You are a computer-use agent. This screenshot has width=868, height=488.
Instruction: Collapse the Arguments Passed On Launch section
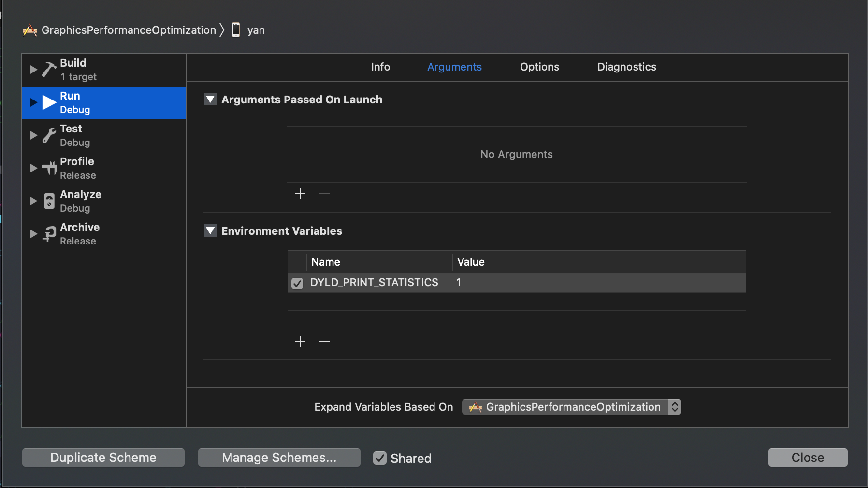(x=210, y=100)
